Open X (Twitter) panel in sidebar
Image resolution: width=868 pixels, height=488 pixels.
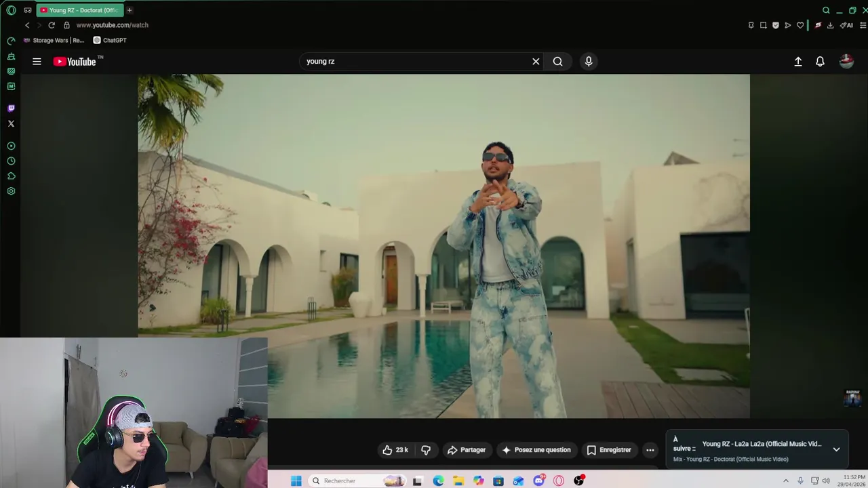(x=11, y=123)
